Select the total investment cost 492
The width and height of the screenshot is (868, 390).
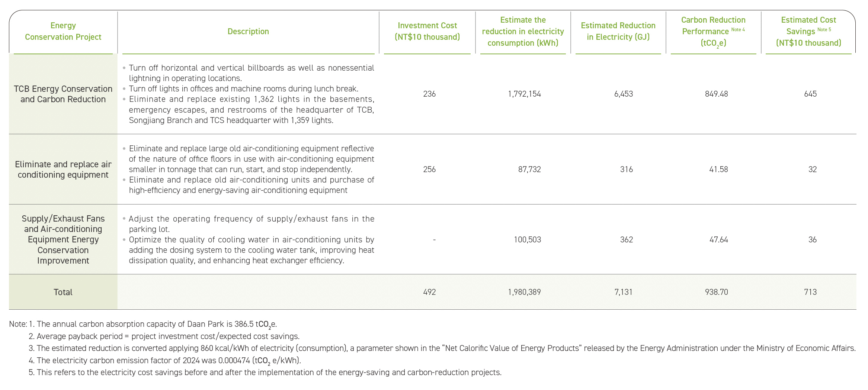click(x=429, y=292)
